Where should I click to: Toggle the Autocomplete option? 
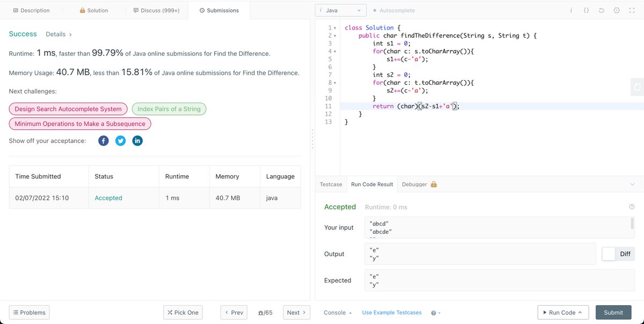tap(394, 10)
